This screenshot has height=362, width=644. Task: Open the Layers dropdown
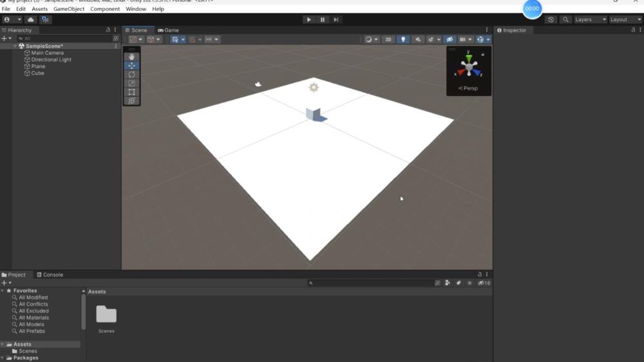point(590,20)
